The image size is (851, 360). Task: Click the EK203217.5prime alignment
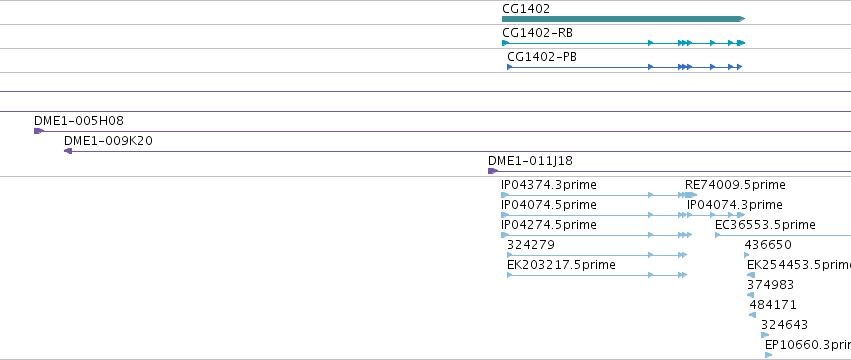click(x=597, y=275)
